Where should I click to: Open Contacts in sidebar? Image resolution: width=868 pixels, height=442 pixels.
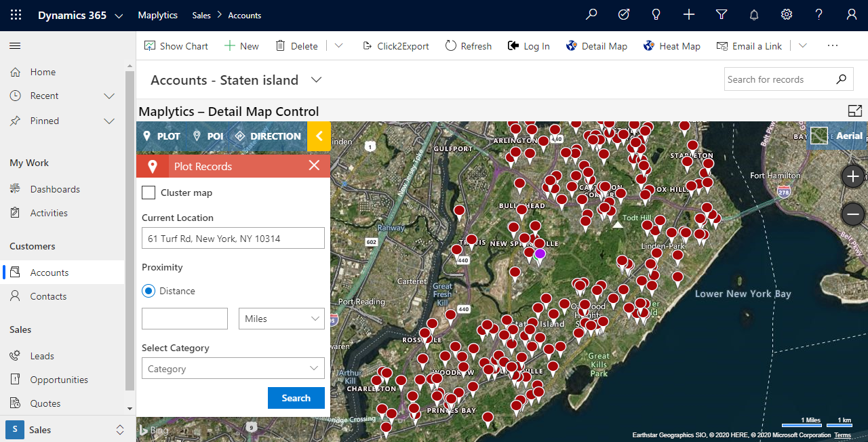(48, 296)
